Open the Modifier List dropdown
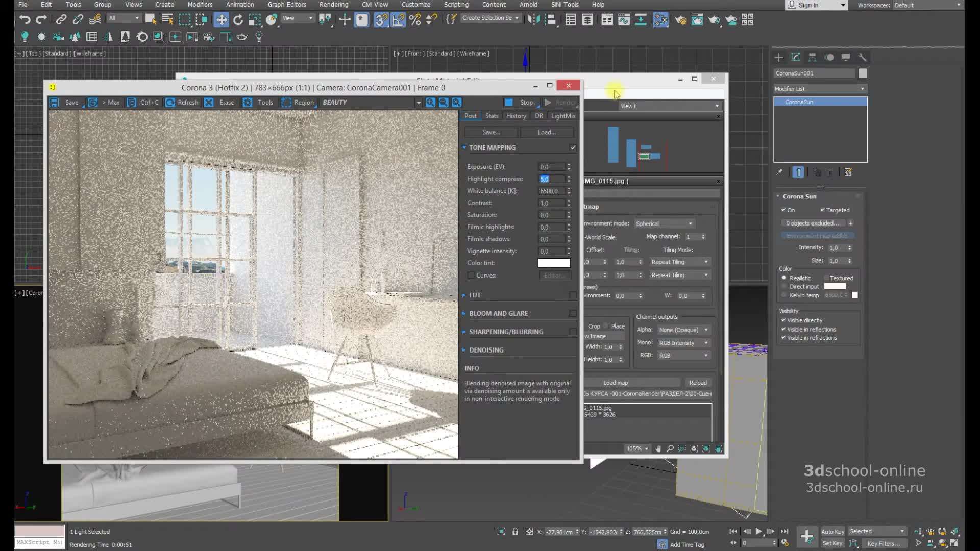This screenshot has height=551, width=980. (x=819, y=89)
